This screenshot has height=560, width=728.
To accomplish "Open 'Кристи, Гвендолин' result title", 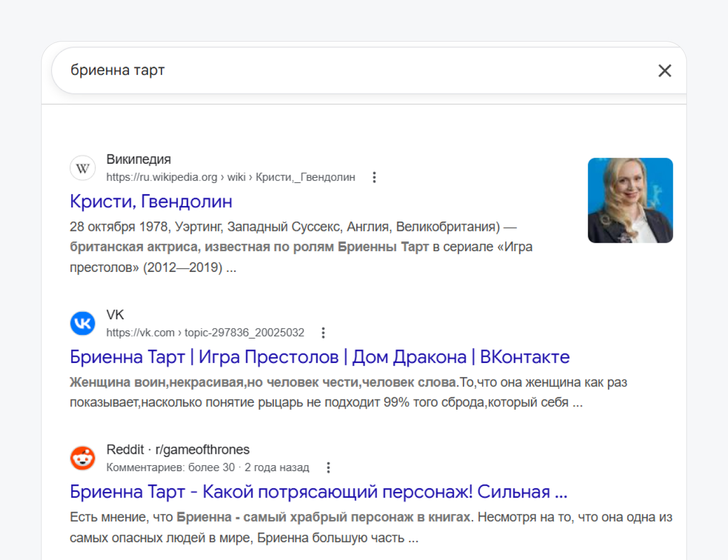I will [151, 201].
